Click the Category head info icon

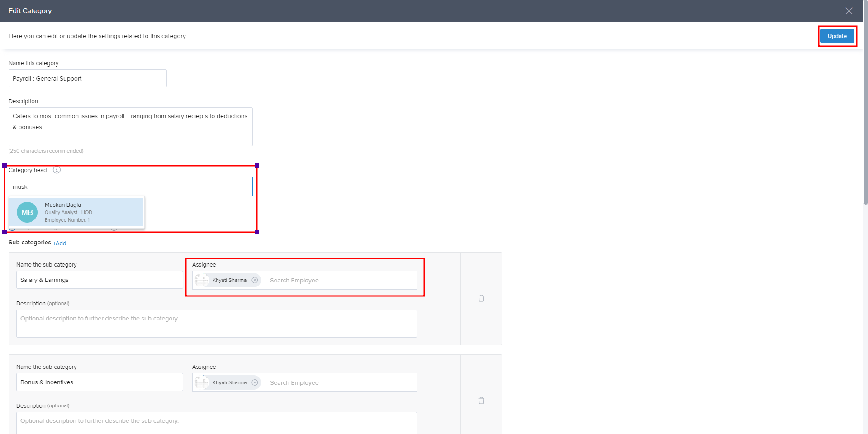57,170
